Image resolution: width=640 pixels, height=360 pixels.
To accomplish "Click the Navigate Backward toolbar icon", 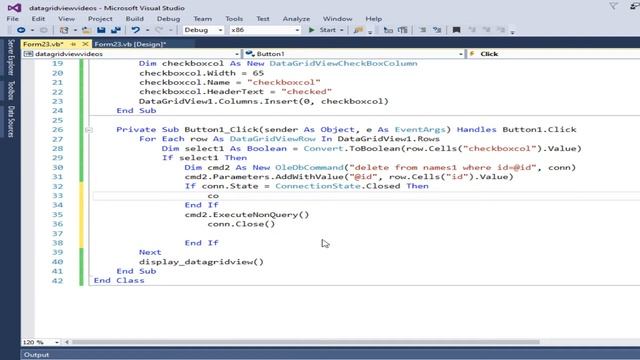I will pos(21,30).
